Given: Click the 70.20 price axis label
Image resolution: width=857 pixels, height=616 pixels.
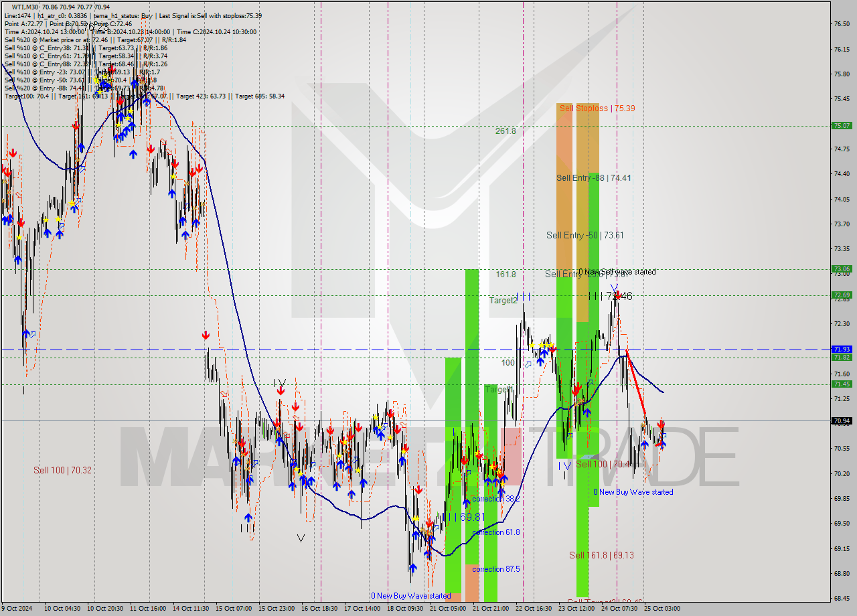Looking at the screenshot, I should click(x=842, y=474).
